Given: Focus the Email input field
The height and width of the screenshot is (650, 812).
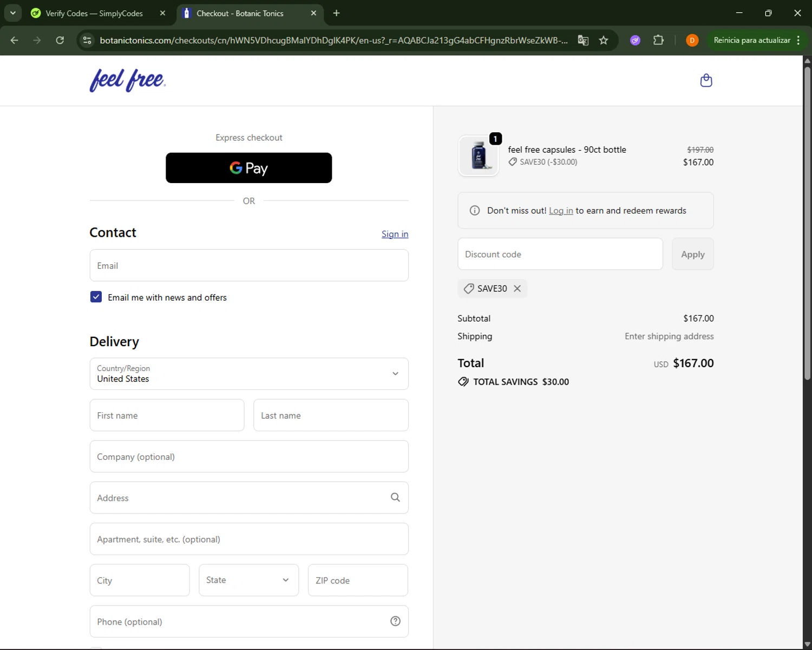Looking at the screenshot, I should [x=249, y=265].
